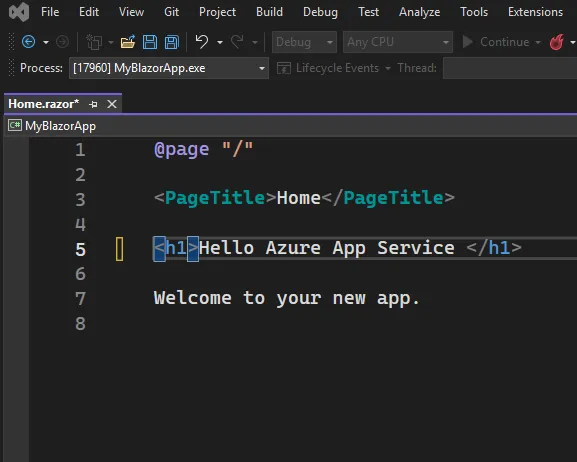Click the text Welcome to your new app.
The height and width of the screenshot is (462, 577).
[287, 298]
